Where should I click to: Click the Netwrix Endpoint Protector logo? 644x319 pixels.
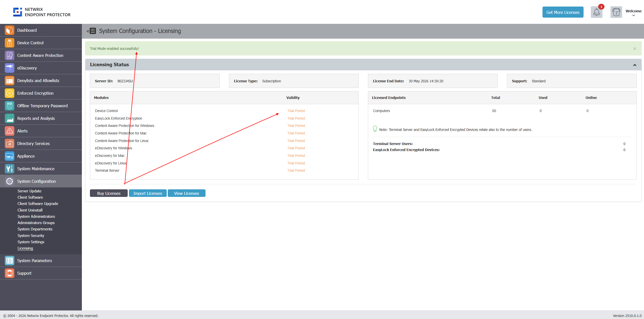click(42, 12)
